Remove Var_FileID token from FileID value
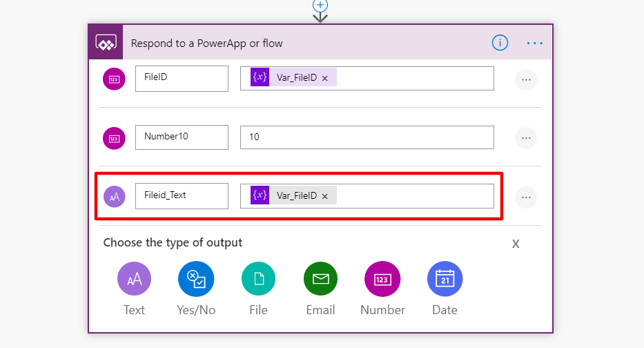This screenshot has height=348, width=644. [325, 79]
